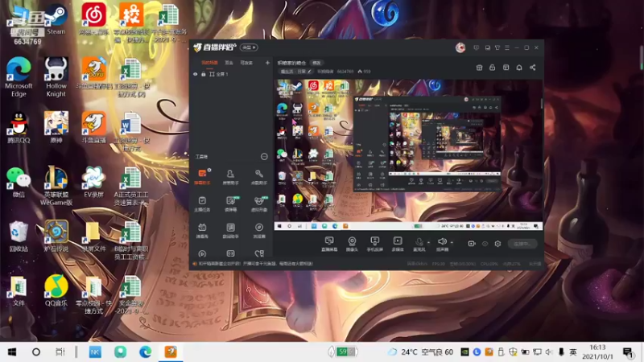Select the Microsoft Edge desktop shortcut
This screenshot has height=362, width=644.
tap(19, 77)
